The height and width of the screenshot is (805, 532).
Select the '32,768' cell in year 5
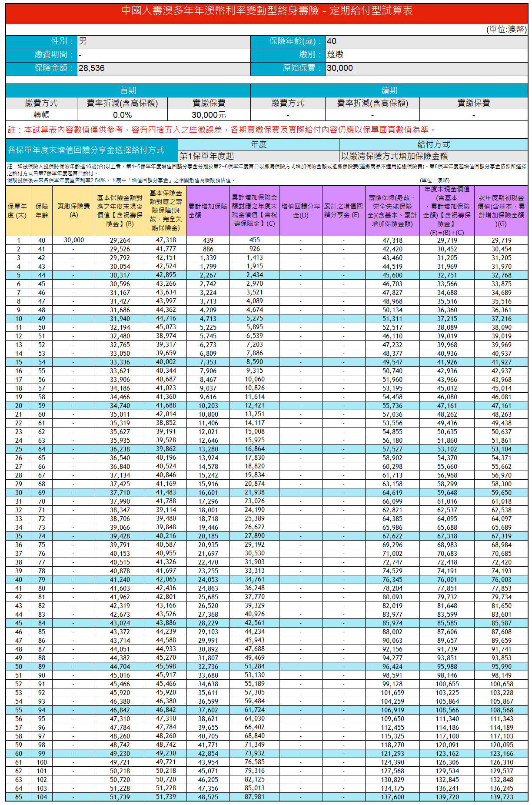click(501, 275)
